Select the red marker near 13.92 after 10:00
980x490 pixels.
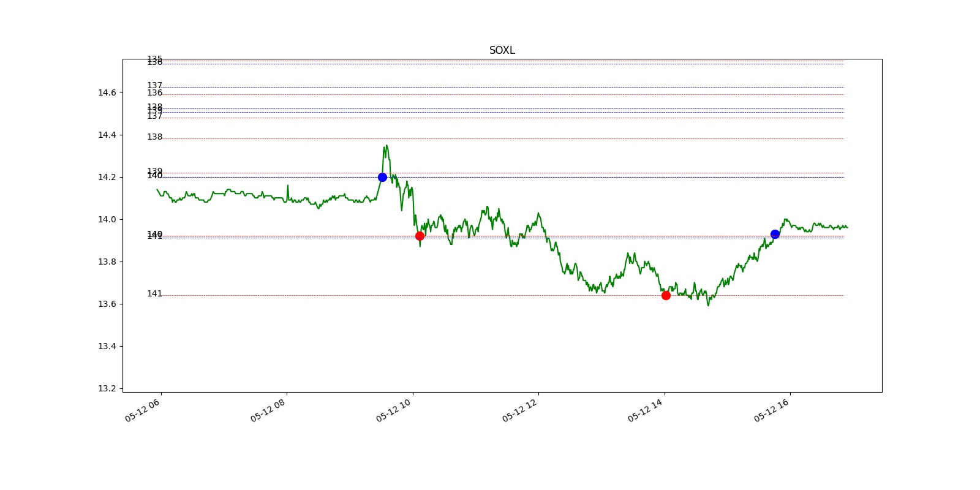coord(420,236)
